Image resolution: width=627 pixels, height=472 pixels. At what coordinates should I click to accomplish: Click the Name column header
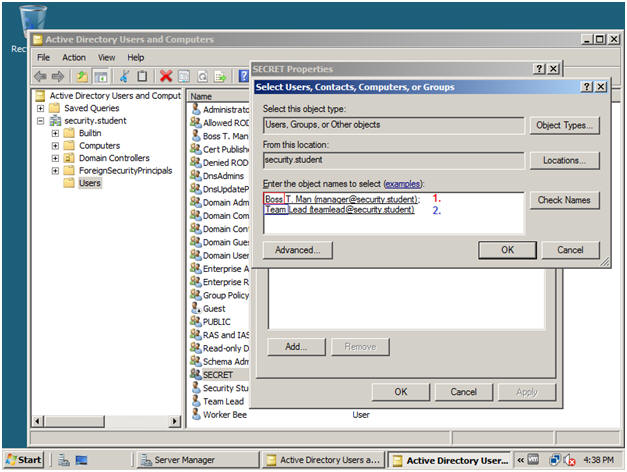pos(218,96)
